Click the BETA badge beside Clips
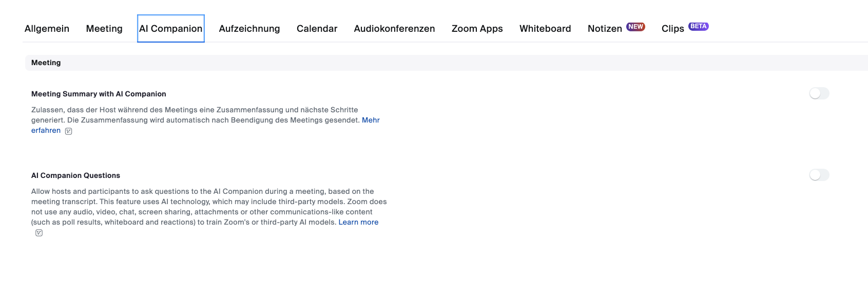 click(x=698, y=26)
